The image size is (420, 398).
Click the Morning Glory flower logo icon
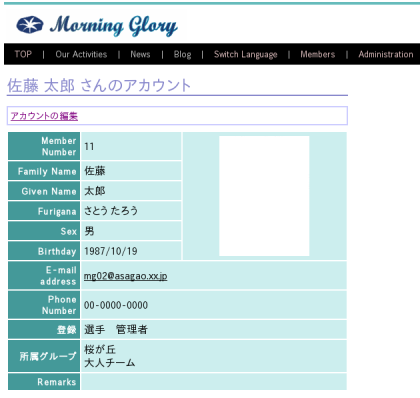[x=30, y=25]
